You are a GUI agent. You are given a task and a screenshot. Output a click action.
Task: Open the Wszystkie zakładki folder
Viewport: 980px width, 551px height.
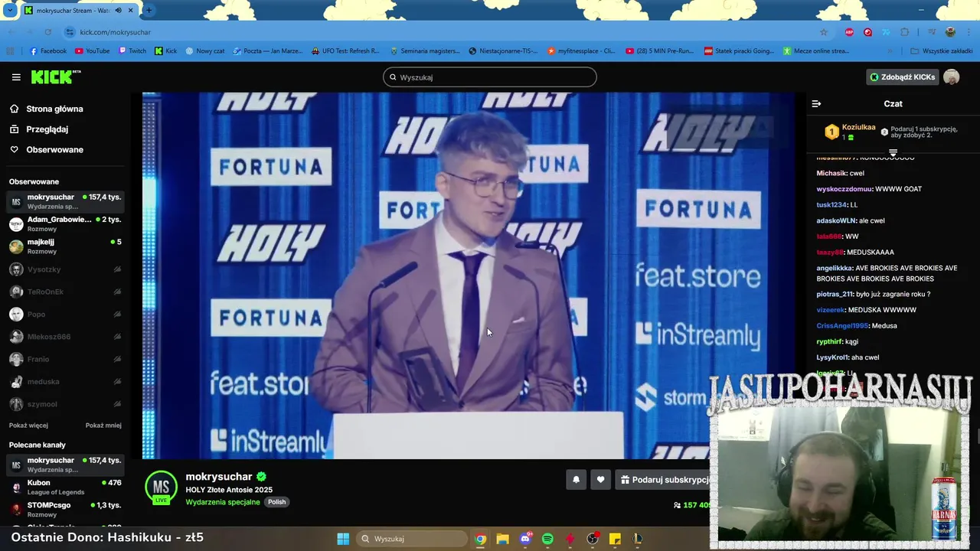pyautogui.click(x=942, y=51)
